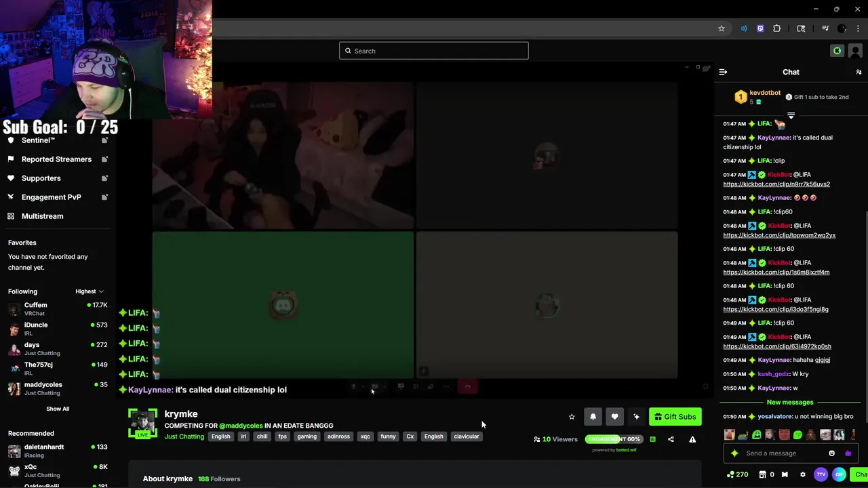868x488 pixels.
Task: Select the gaming stream tag
Action: [307, 436]
